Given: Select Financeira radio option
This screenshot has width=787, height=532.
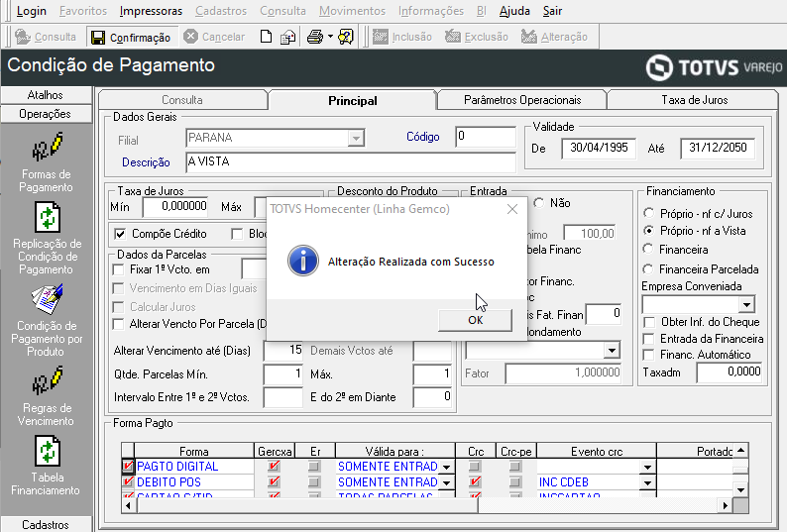Looking at the screenshot, I should (x=649, y=249).
